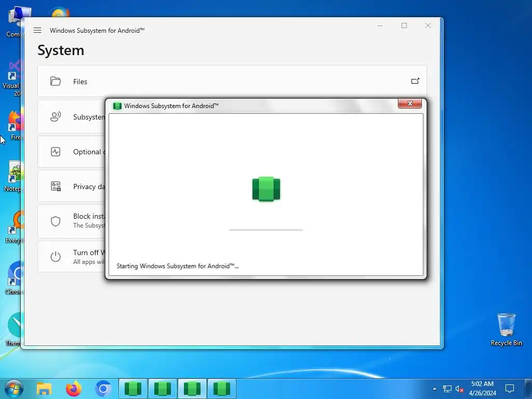
Task: Click the WSA icon in dialog title bar
Action: (x=117, y=106)
